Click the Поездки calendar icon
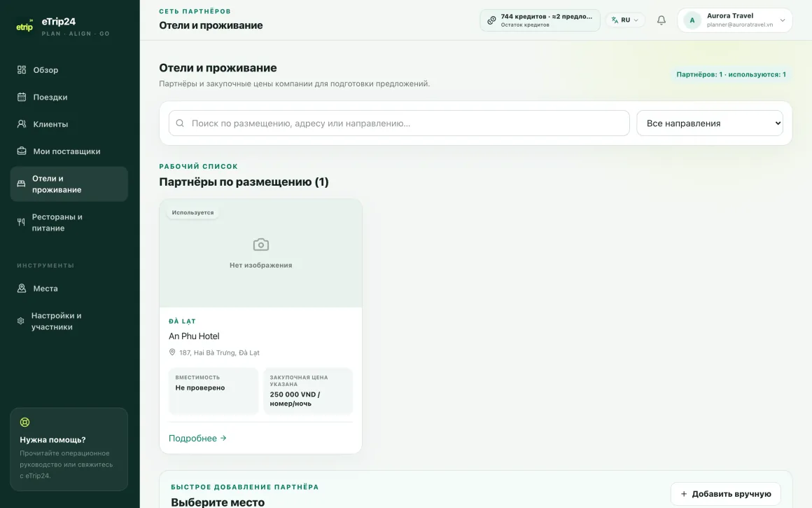The image size is (812, 508). pyautogui.click(x=22, y=97)
